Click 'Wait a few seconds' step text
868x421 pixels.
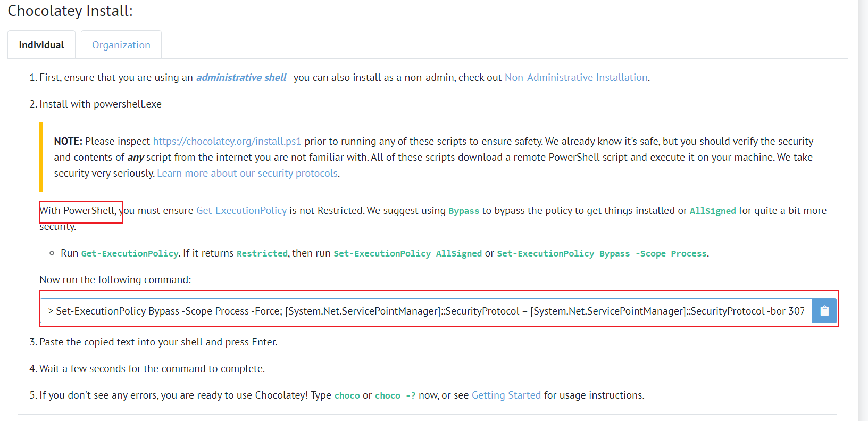pyautogui.click(x=152, y=369)
